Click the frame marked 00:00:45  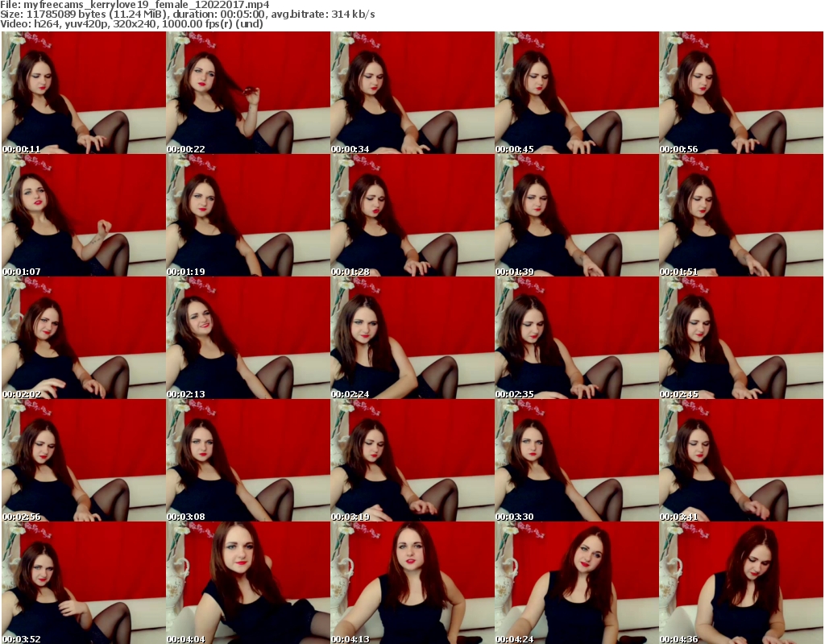point(577,93)
